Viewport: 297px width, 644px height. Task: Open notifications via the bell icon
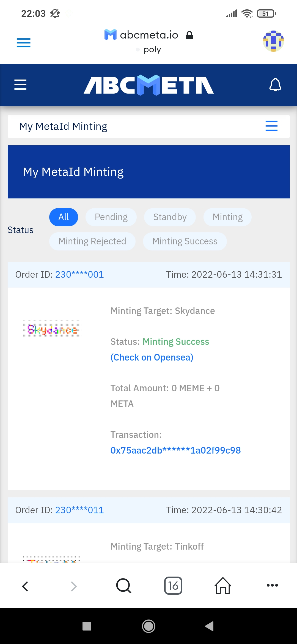click(x=275, y=84)
